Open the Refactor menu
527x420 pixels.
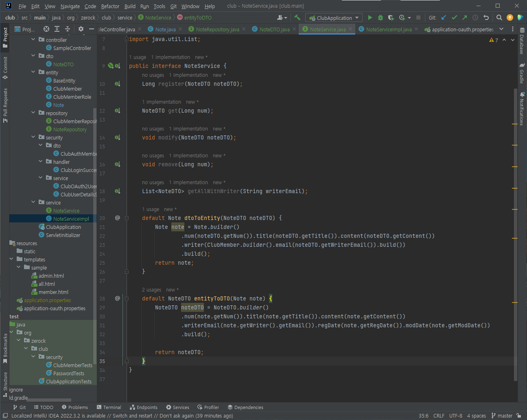110,6
